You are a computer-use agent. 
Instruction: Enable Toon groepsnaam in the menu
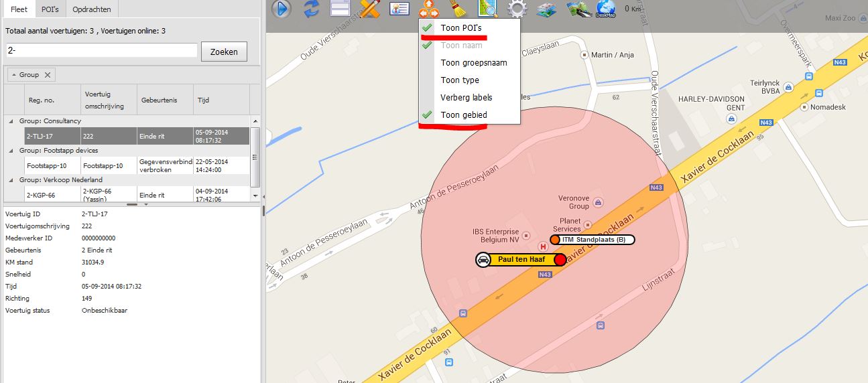tap(473, 63)
